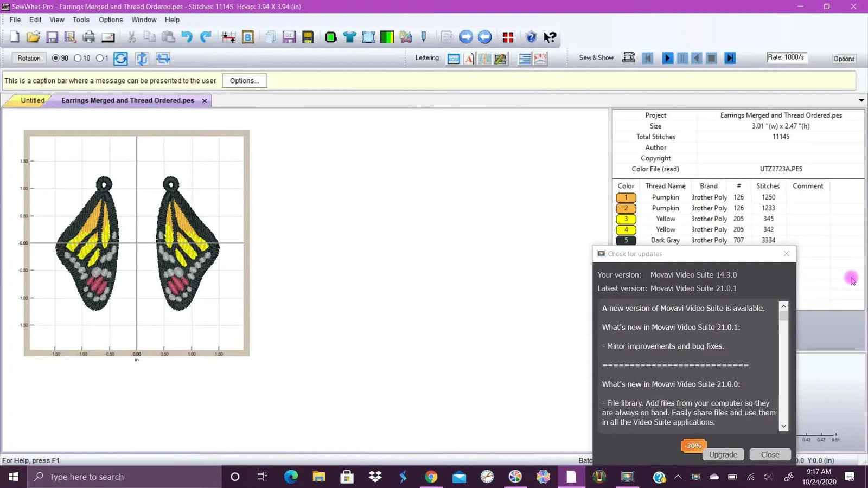Click the blue right arrow circle icon

pos(466,37)
